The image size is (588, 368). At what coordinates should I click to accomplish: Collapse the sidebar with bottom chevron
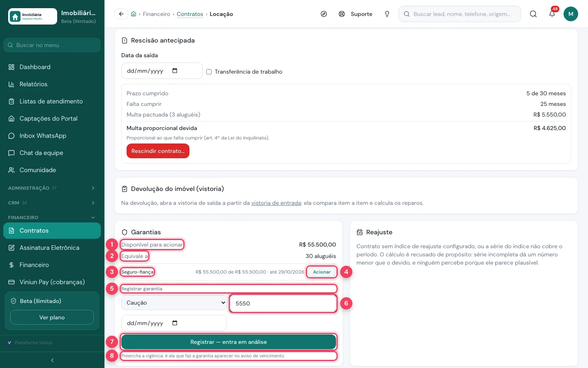click(52, 360)
